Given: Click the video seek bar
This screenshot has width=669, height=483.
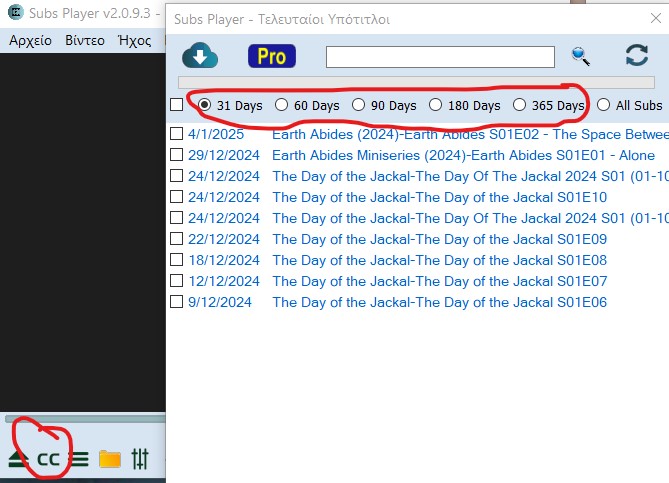Looking at the screenshot, I should click(85, 419).
